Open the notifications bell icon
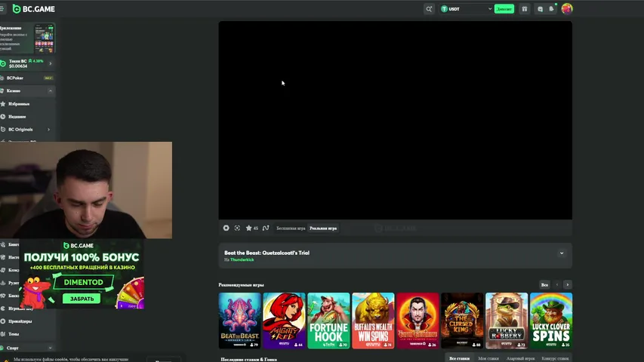644x362 pixels. click(x=552, y=9)
